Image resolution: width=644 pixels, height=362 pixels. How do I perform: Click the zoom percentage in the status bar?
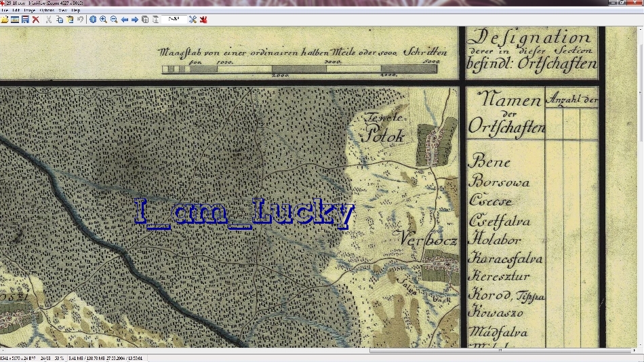[59, 359]
